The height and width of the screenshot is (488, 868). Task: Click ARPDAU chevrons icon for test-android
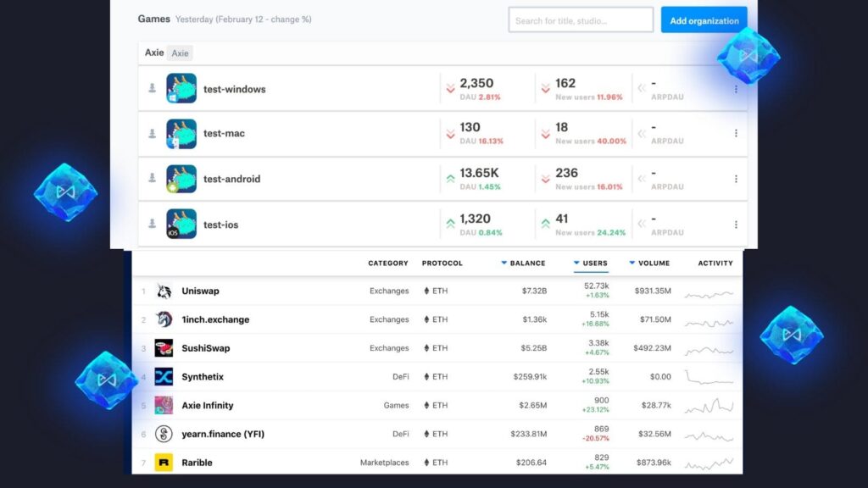[642, 178]
